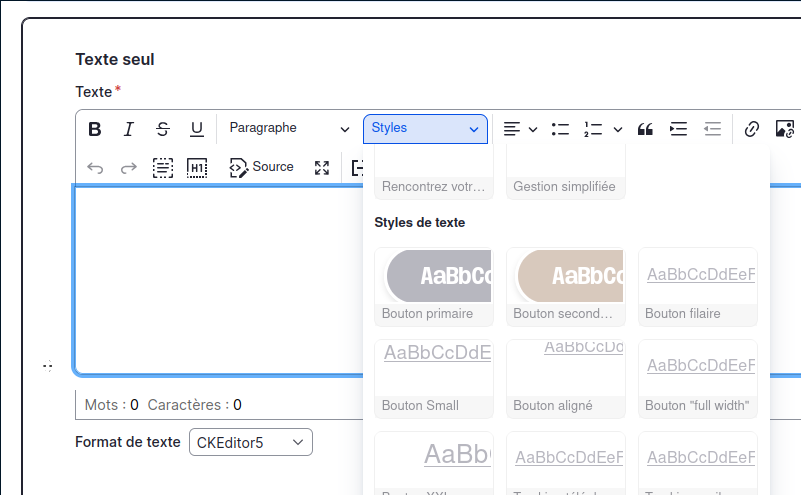The height and width of the screenshot is (495, 801).
Task: Click the Styles de texte heading
Action: [419, 223]
